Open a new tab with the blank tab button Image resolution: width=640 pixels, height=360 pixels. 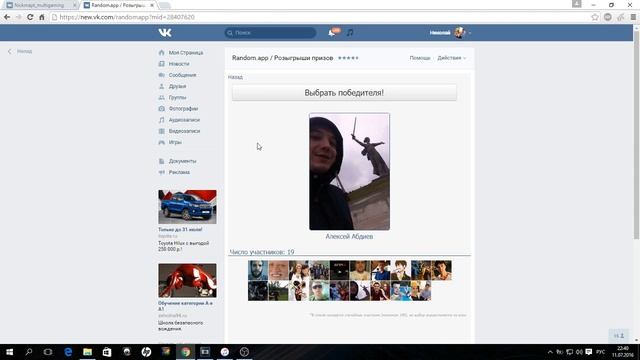164,5
